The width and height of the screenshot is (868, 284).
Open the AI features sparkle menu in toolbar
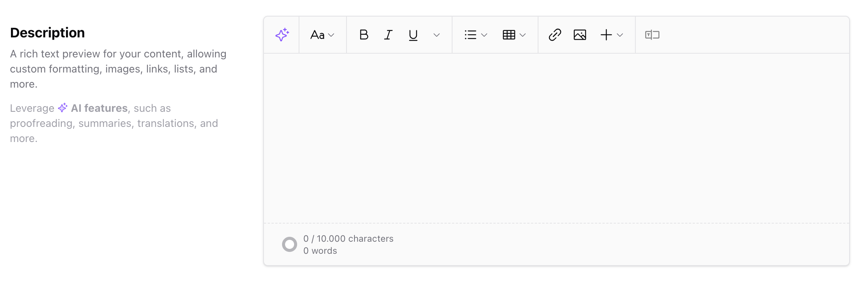coord(282,35)
